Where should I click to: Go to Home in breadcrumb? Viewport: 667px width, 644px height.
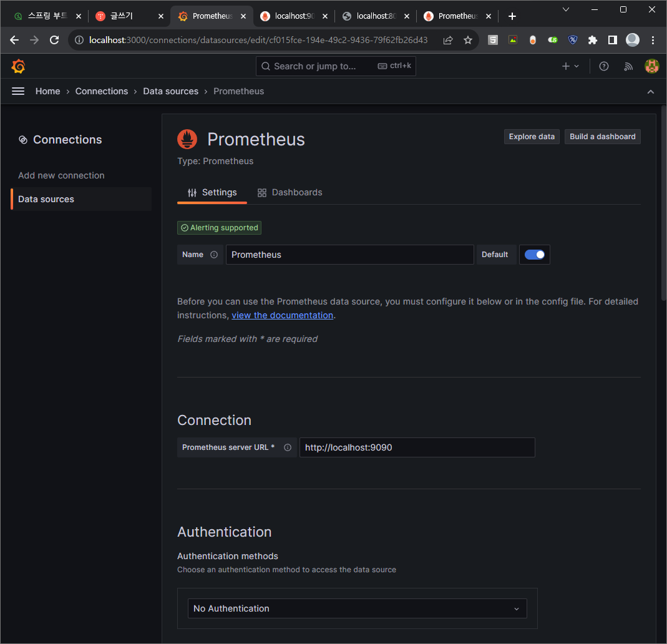coord(47,91)
